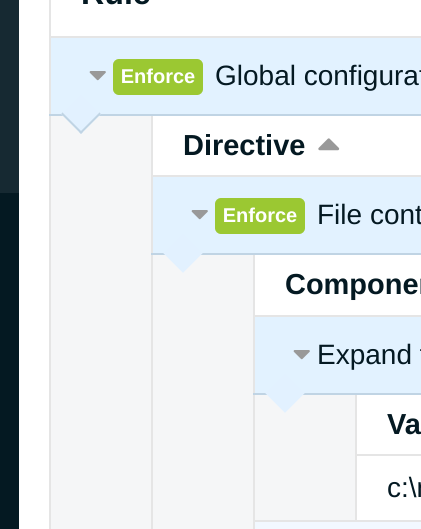Sort by the Directive column header

[x=244, y=145]
